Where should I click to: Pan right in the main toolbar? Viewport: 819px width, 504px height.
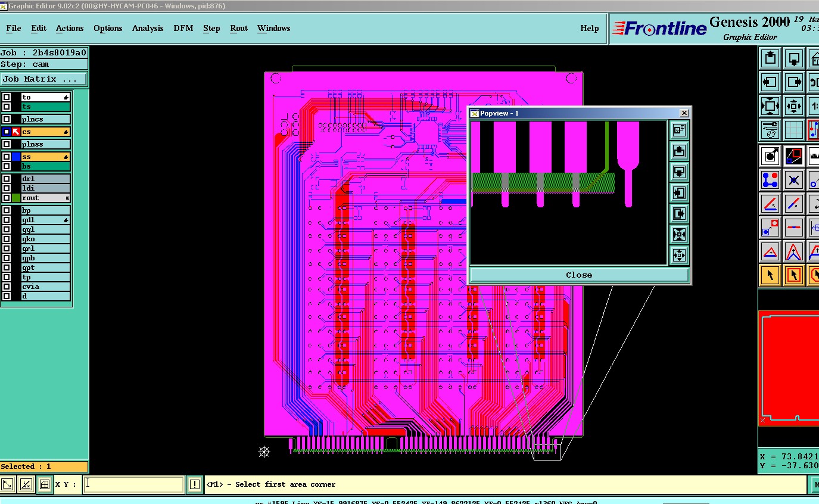(794, 82)
